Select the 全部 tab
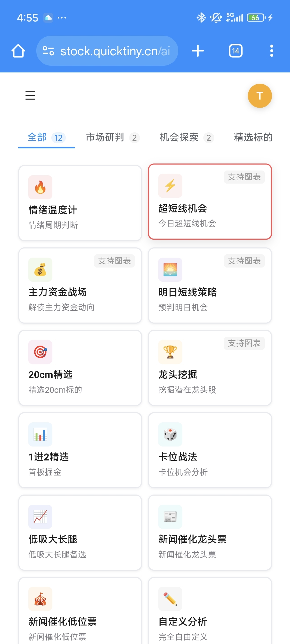The height and width of the screenshot is (644, 290). (x=46, y=138)
